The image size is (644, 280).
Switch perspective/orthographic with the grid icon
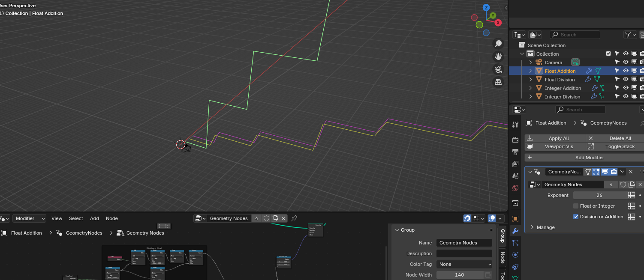(498, 82)
